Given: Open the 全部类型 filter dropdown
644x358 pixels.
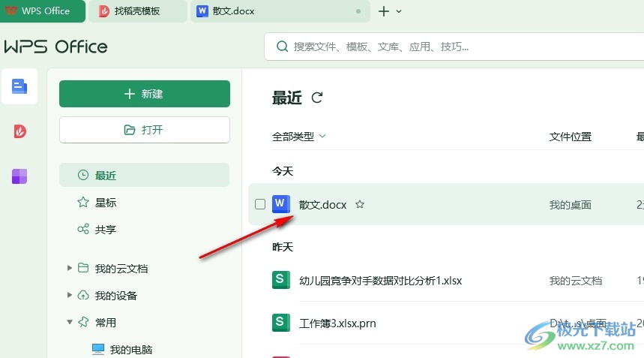Looking at the screenshot, I should 298,137.
